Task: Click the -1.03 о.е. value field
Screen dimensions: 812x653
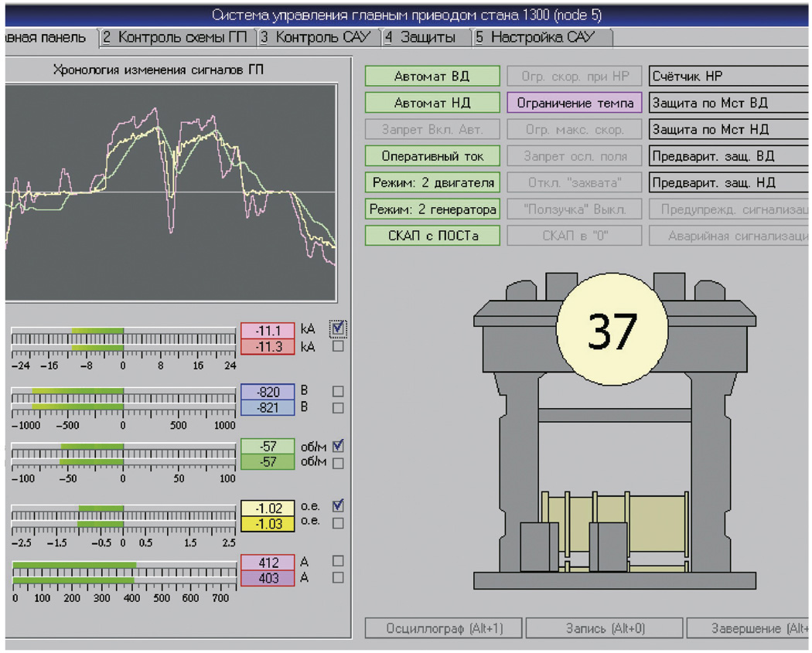Action: [268, 524]
